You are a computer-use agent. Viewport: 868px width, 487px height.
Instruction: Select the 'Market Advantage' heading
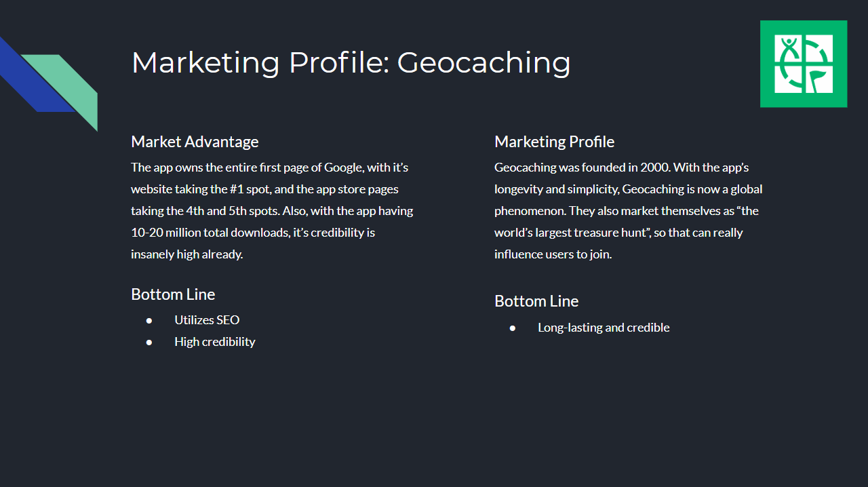coord(195,142)
